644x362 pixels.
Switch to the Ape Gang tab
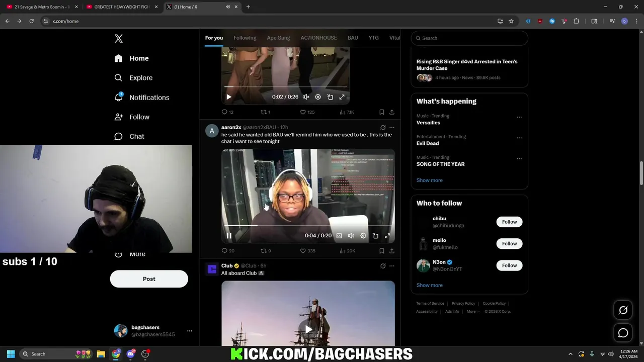(x=278, y=38)
